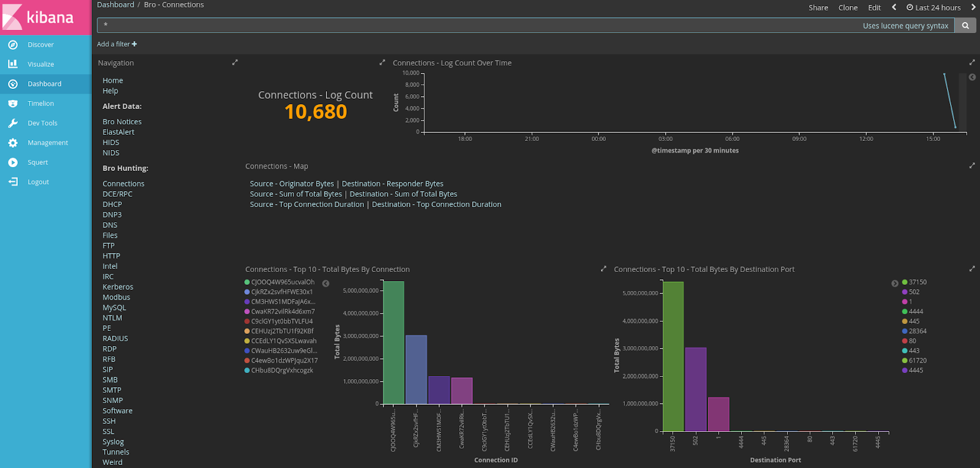980x468 pixels.
Task: Click Clone in the top menu
Action: point(848,8)
